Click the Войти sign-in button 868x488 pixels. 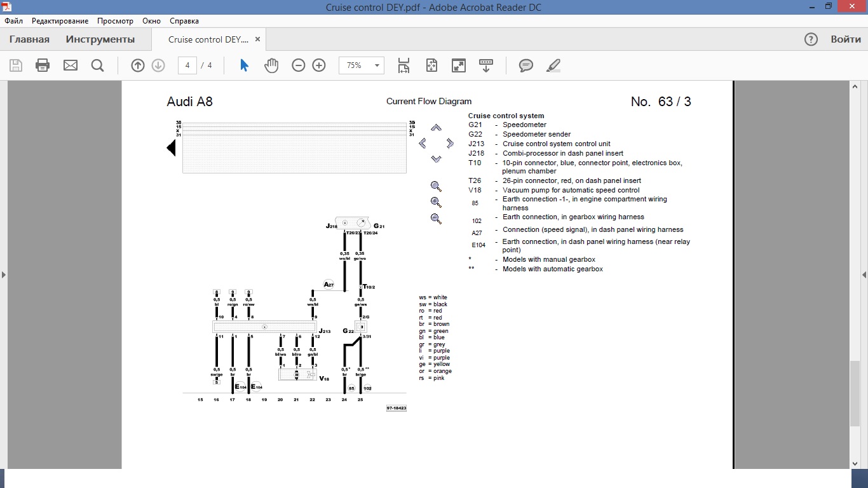(x=846, y=39)
